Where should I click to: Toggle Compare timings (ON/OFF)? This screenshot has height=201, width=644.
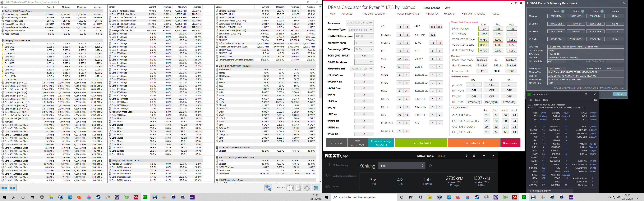[381, 143]
